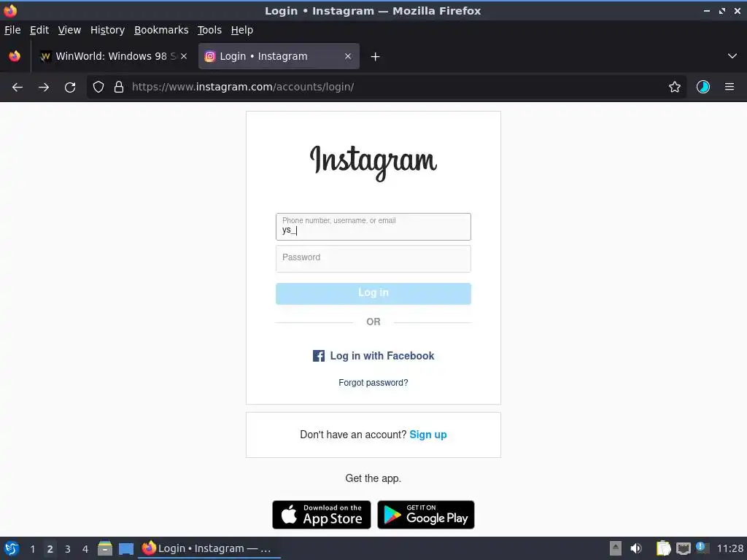Open the volume speaker tray icon
Image resolution: width=747 pixels, height=560 pixels.
(x=636, y=548)
